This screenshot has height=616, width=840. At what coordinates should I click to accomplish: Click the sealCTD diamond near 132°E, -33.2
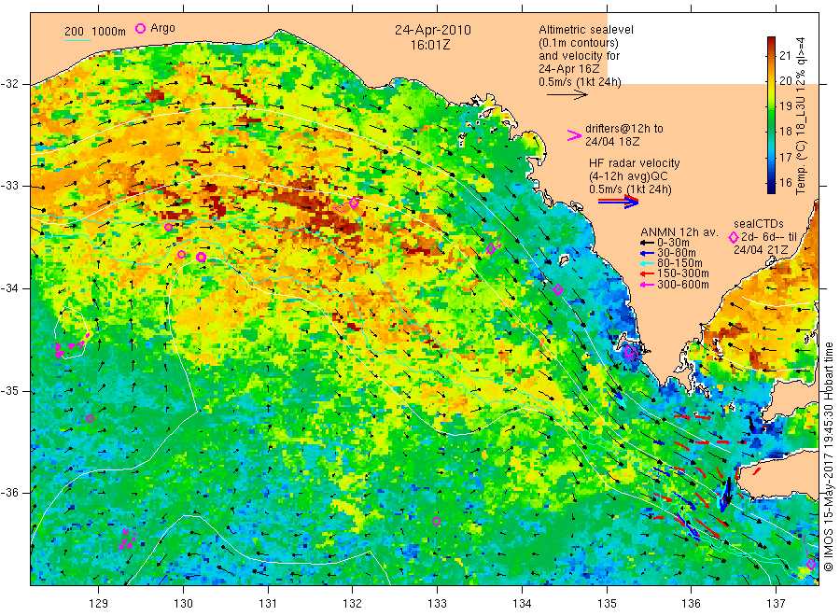click(x=354, y=203)
